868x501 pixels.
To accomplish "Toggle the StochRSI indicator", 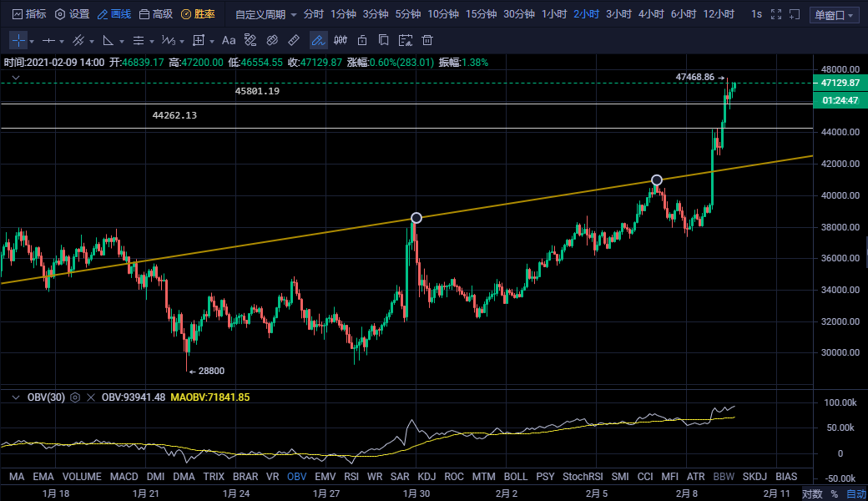I will point(583,477).
